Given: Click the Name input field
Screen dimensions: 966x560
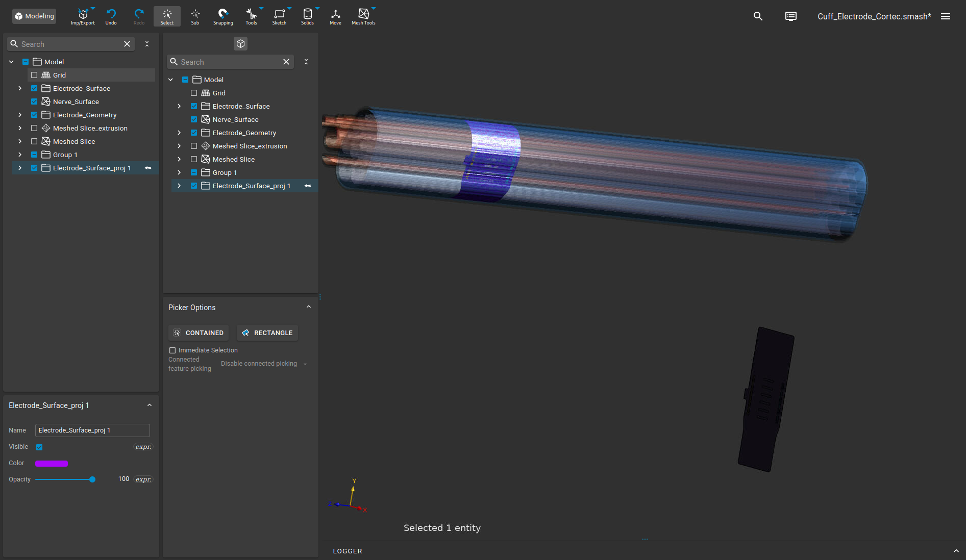Looking at the screenshot, I should pyautogui.click(x=92, y=430).
